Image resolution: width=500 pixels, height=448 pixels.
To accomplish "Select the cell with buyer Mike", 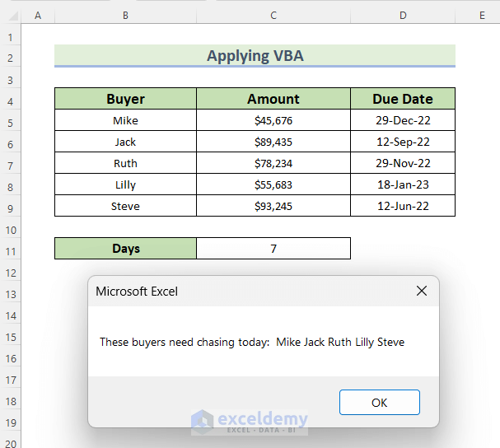I will pos(125,121).
